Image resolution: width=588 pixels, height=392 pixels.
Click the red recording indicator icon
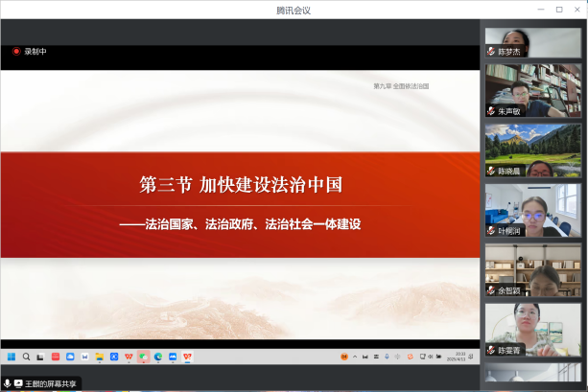(16, 52)
